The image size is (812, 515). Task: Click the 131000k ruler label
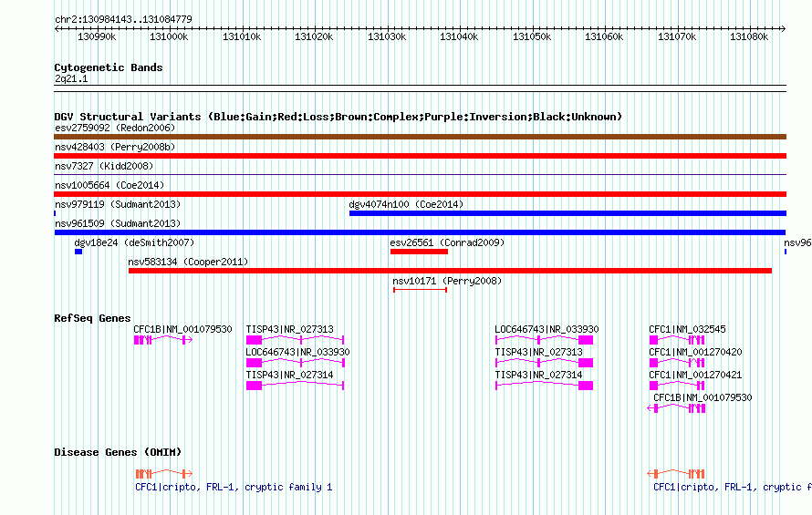click(x=169, y=36)
